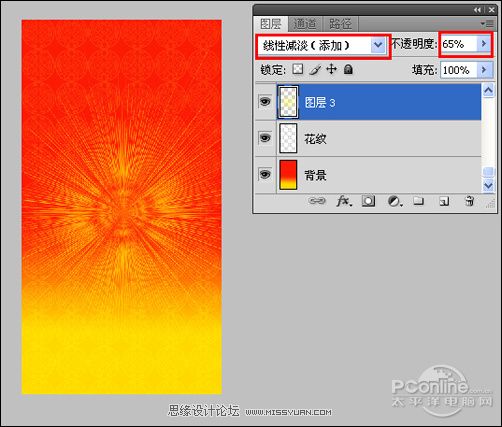
Task: Switch to the 路径 tab
Action: click(340, 24)
